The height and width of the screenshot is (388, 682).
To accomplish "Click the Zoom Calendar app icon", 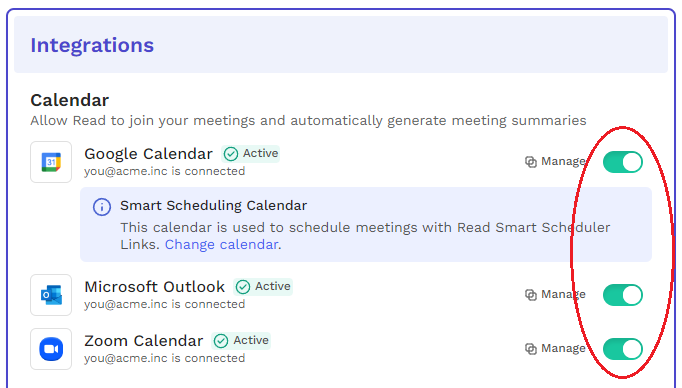I will 51,349.
